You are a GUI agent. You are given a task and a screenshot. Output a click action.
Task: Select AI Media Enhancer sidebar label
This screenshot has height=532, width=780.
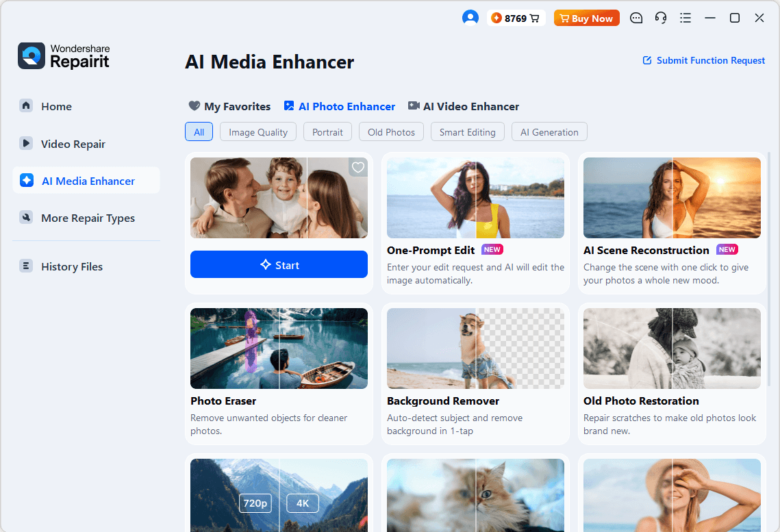[x=88, y=181]
